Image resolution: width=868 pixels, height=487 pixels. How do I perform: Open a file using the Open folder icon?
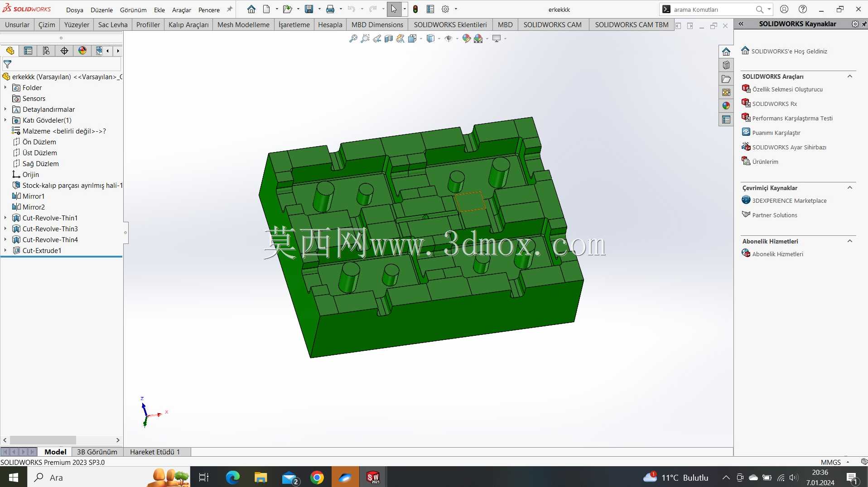(287, 9)
